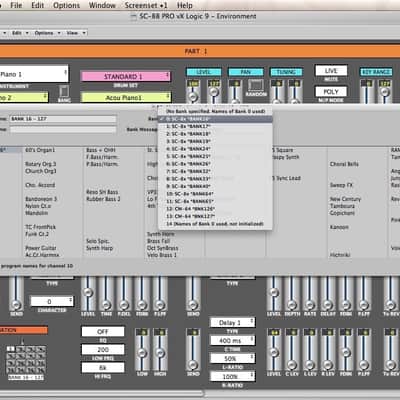Viewport: 400px width, 400px height.
Task: Select program name Kanoon
Action: [x=339, y=227]
